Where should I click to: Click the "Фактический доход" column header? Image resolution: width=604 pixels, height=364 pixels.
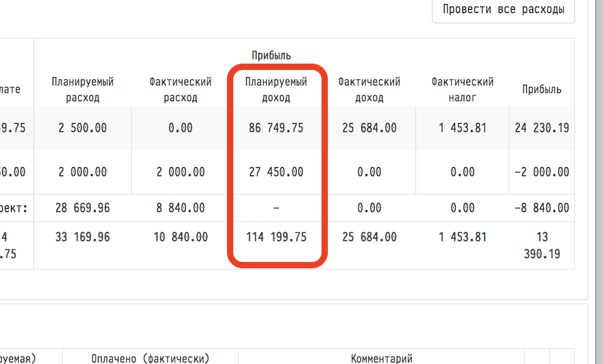(369, 89)
